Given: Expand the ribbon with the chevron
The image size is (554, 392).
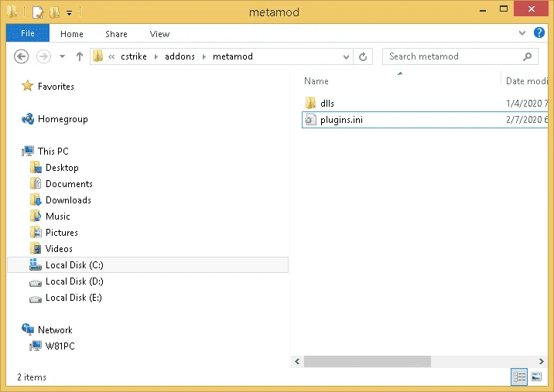Looking at the screenshot, I should pyautogui.click(x=522, y=33).
